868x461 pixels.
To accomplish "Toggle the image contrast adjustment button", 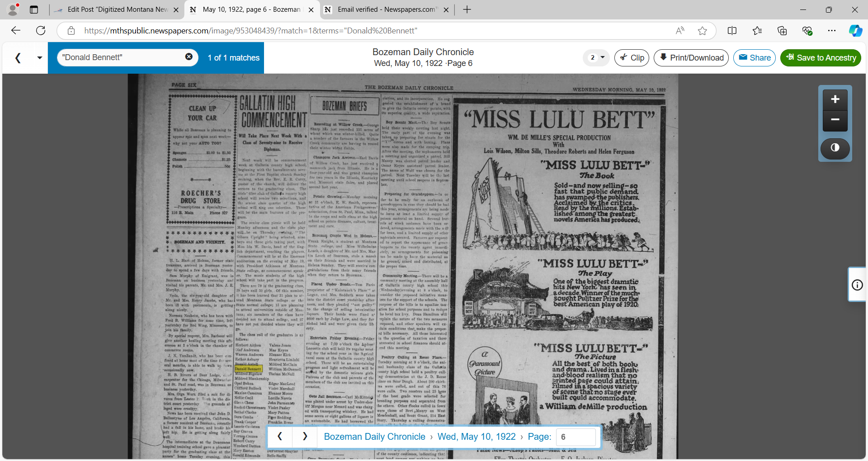I will pyautogui.click(x=835, y=148).
